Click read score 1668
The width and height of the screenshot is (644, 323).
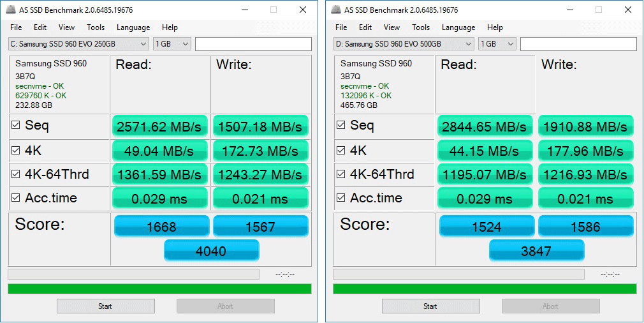(x=162, y=226)
